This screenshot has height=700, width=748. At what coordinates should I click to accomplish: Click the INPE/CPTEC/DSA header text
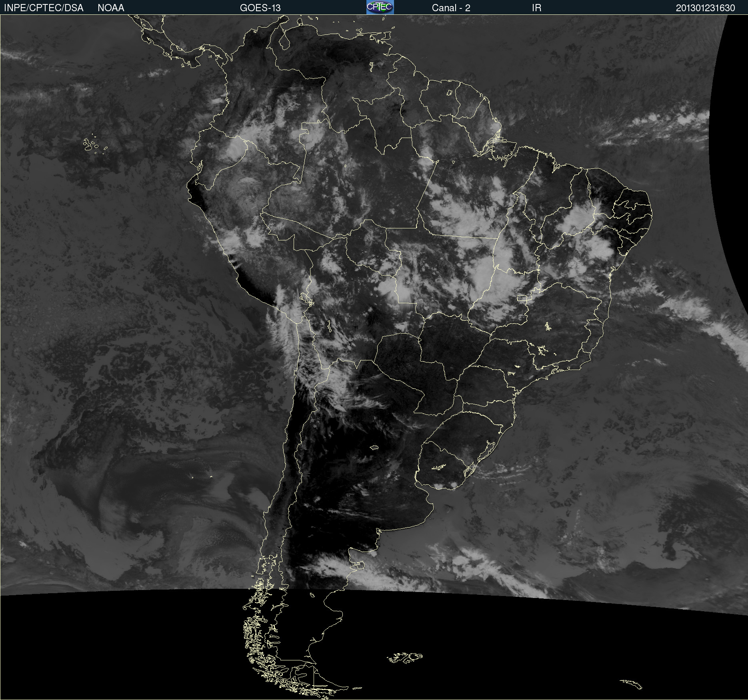point(44,8)
